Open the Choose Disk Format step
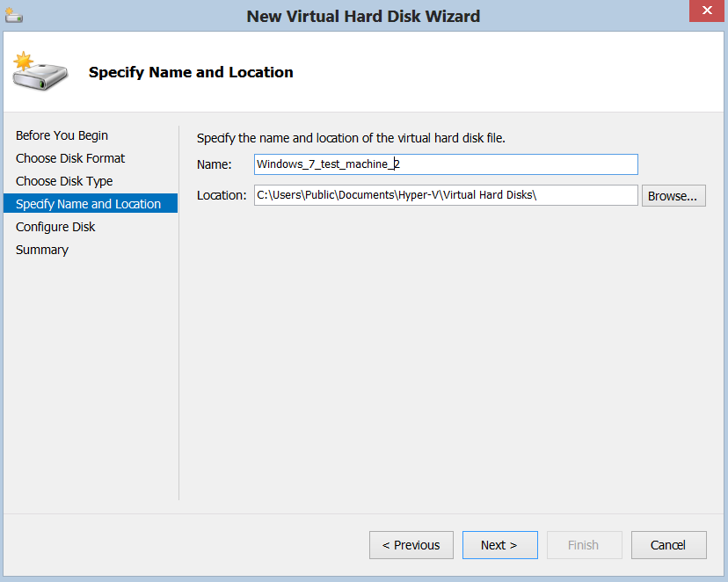 click(x=70, y=158)
